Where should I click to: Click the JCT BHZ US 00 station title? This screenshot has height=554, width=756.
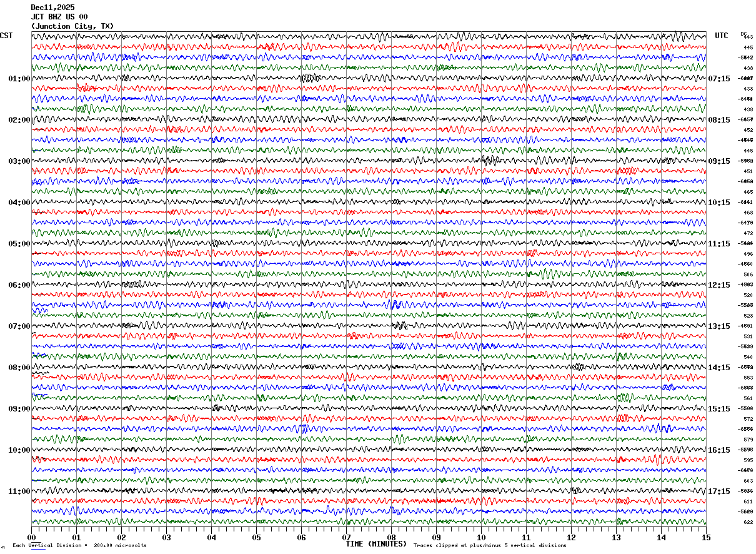59,17
